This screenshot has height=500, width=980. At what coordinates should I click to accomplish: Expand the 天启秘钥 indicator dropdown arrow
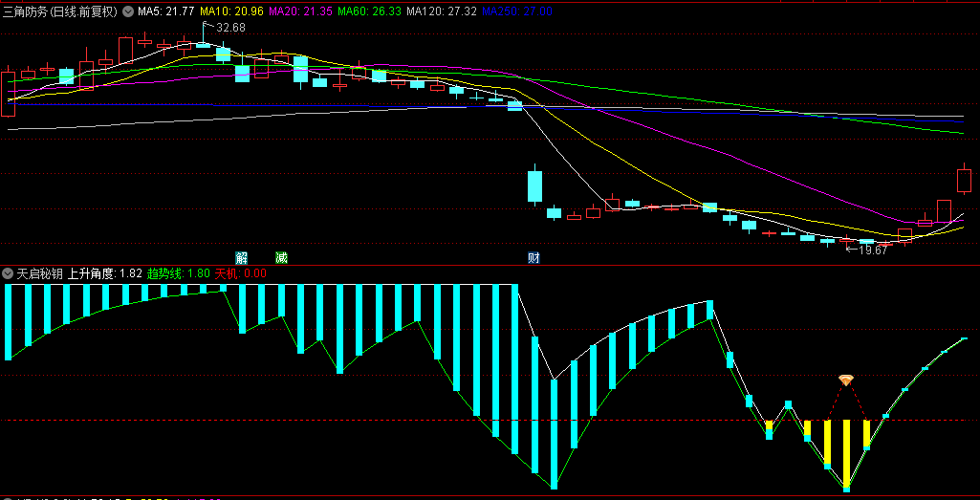8,273
